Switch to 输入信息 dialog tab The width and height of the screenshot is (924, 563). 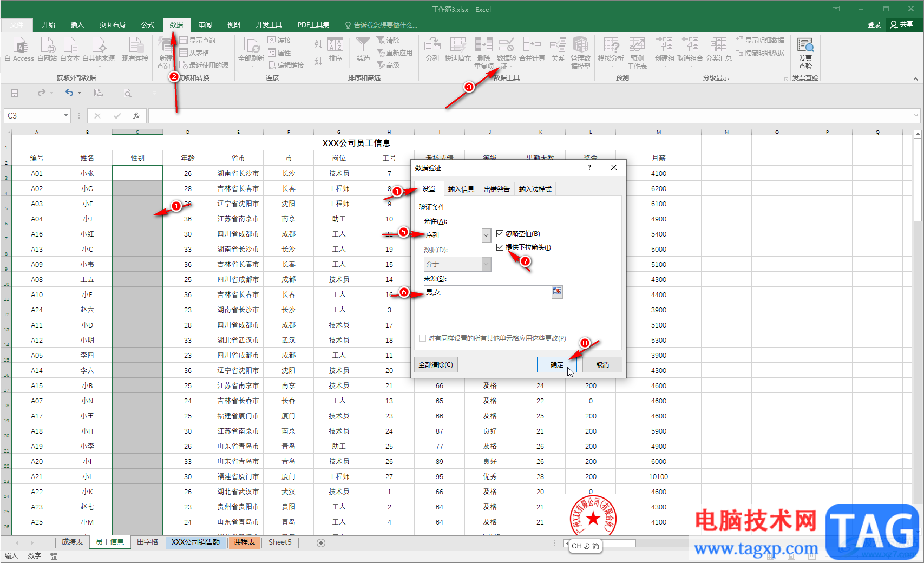pyautogui.click(x=461, y=189)
